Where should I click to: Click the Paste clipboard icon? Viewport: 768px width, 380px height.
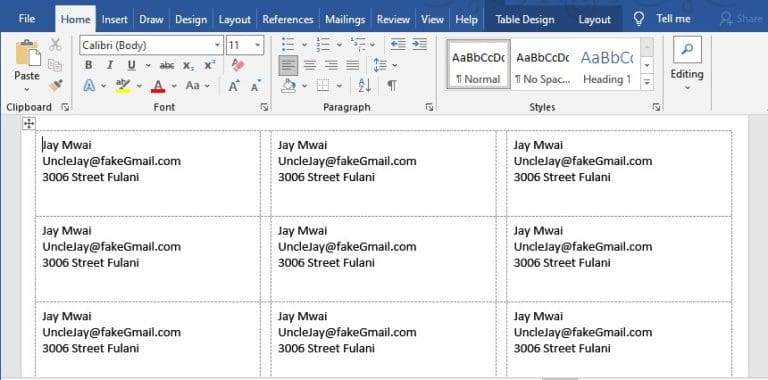point(27,54)
